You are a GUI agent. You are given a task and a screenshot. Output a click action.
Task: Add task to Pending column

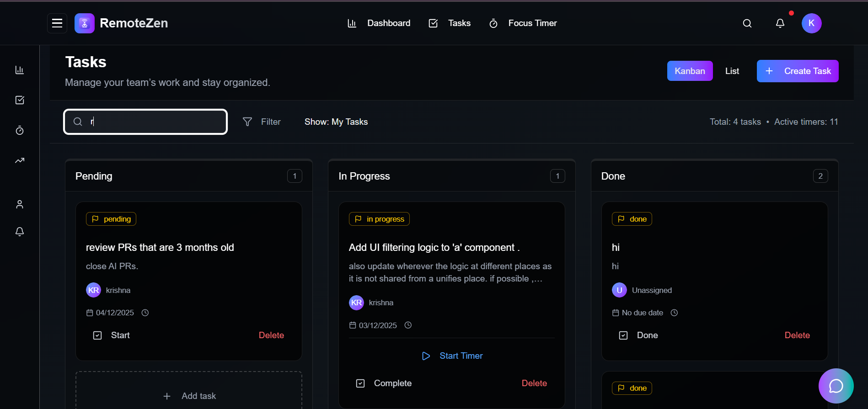pyautogui.click(x=189, y=396)
